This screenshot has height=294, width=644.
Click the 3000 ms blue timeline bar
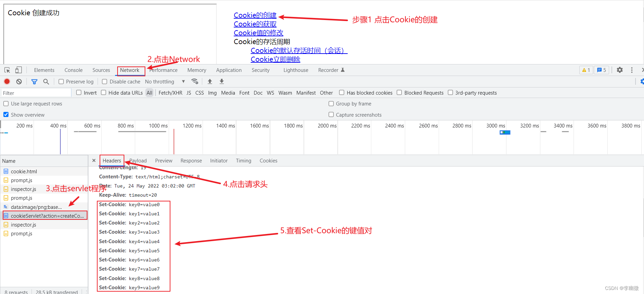505,132
